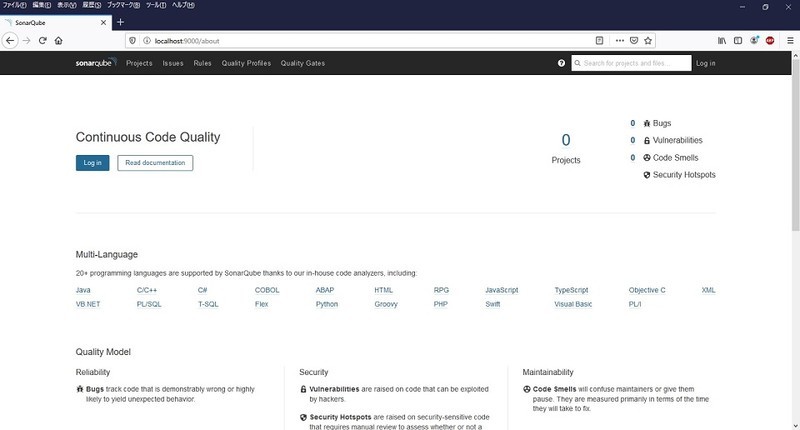800x430 pixels.
Task: Click the Groovy language link
Action: coord(386,304)
